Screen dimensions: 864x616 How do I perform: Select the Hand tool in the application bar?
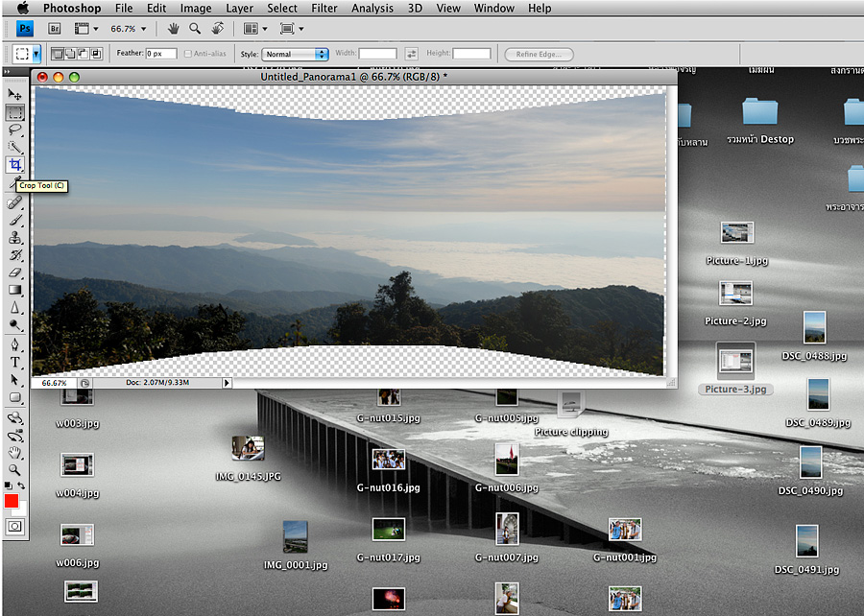click(173, 29)
